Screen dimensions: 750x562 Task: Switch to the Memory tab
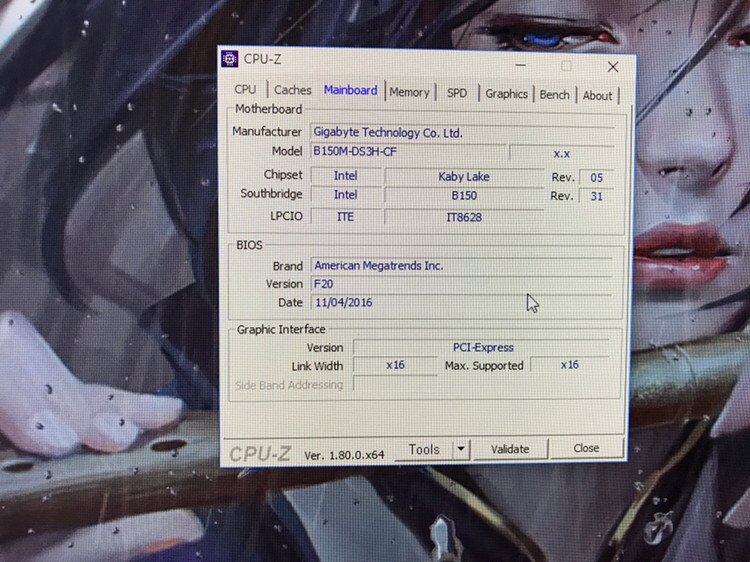(x=409, y=92)
